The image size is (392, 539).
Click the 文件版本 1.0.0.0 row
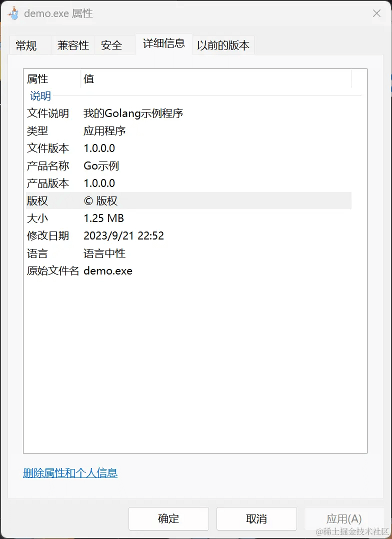pyautogui.click(x=189, y=148)
